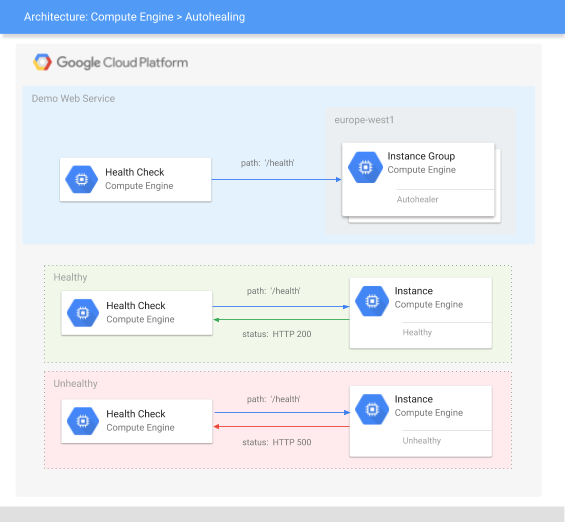This screenshot has height=523, width=565.
Task: Select the Health Check icon in the Unhealthy section
Action: [83, 421]
